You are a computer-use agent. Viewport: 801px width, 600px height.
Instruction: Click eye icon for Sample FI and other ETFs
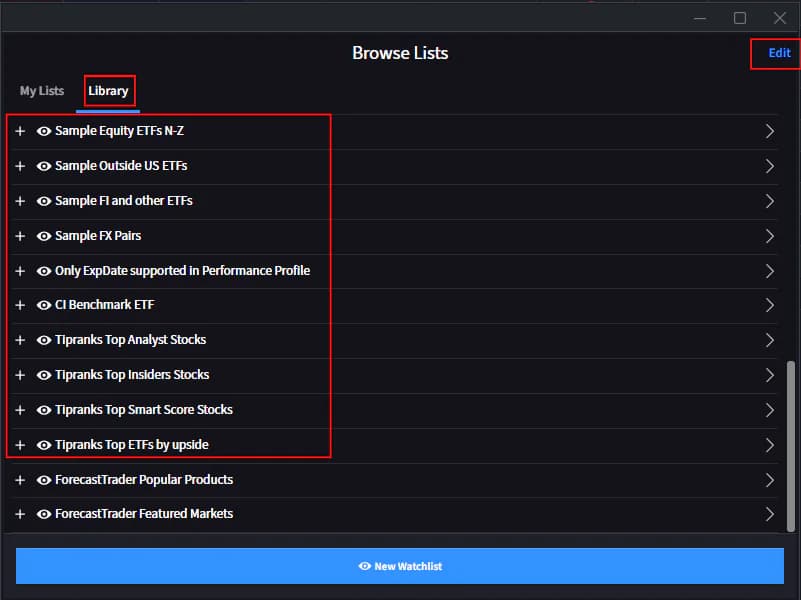click(x=44, y=201)
